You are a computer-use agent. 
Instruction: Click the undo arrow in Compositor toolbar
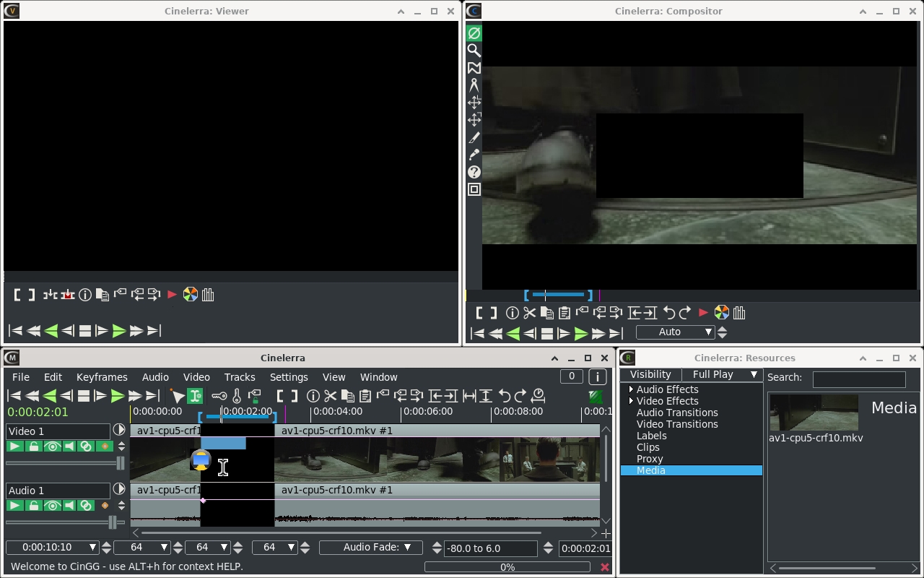coord(668,313)
